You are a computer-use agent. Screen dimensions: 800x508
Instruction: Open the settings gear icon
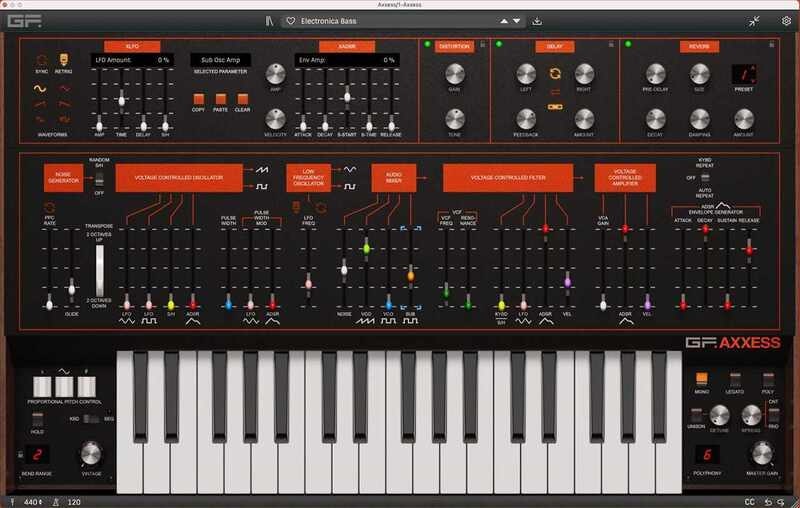tap(785, 20)
